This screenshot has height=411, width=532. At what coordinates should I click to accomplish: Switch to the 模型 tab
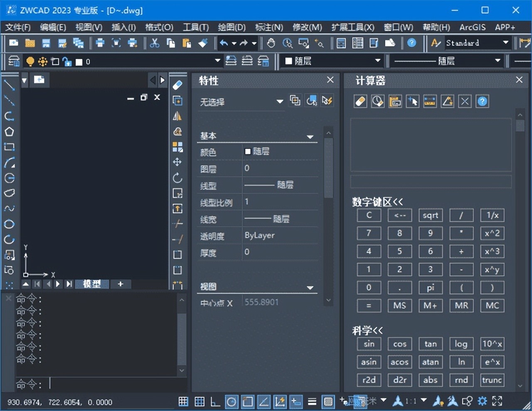(x=92, y=284)
